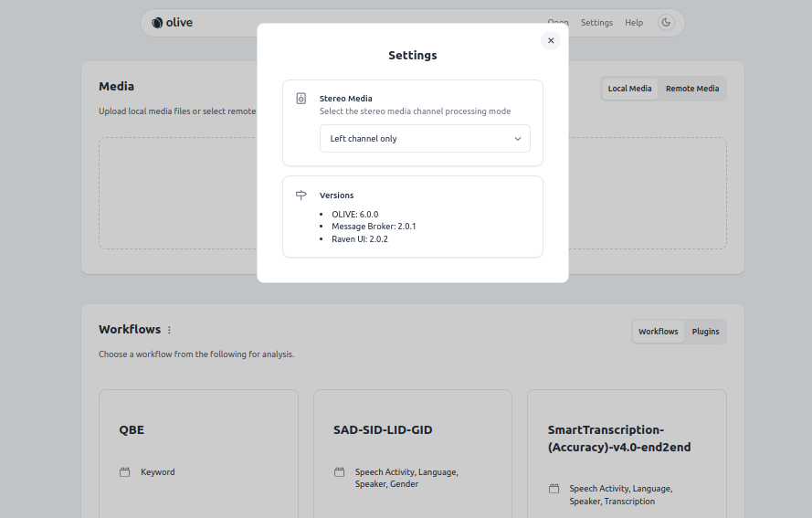Viewport: 812px width, 518px height.
Task: Select the Plugins tab
Action: 705,332
